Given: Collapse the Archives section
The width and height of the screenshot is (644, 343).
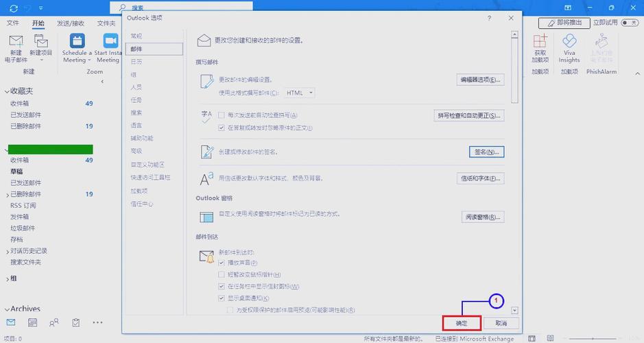Looking at the screenshot, I should (7, 309).
